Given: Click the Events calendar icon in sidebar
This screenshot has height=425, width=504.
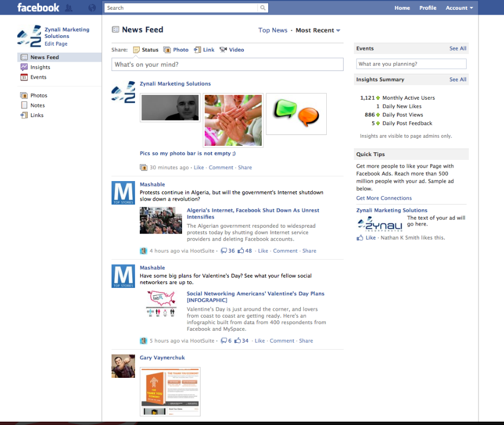Looking at the screenshot, I should pos(24,77).
